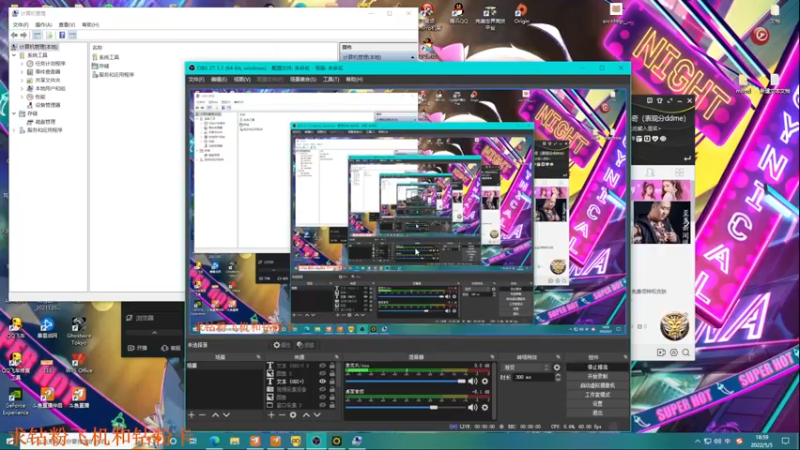This screenshot has height=450, width=800.
Task: Click Forward arrow in Computer Management toolbar
Action: pos(24,35)
